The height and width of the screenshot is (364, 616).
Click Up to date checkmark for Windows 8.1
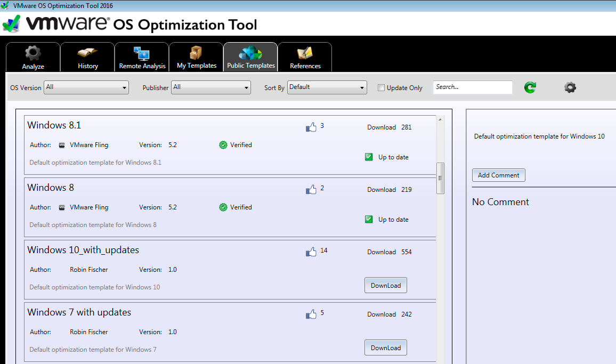click(x=369, y=157)
